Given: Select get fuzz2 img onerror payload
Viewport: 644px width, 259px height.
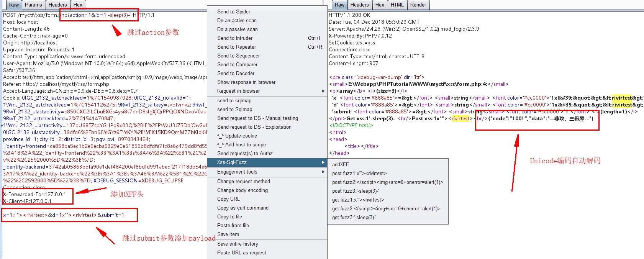Looking at the screenshot, I should [388, 208].
